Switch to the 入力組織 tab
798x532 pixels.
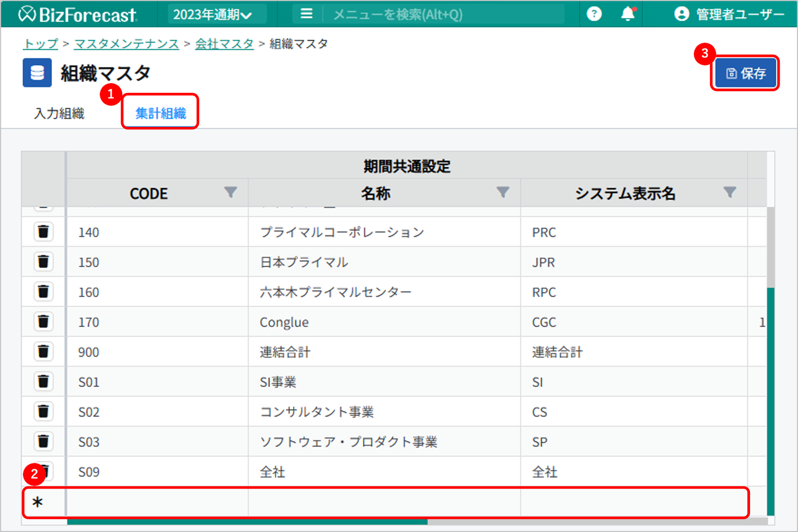[x=59, y=114]
